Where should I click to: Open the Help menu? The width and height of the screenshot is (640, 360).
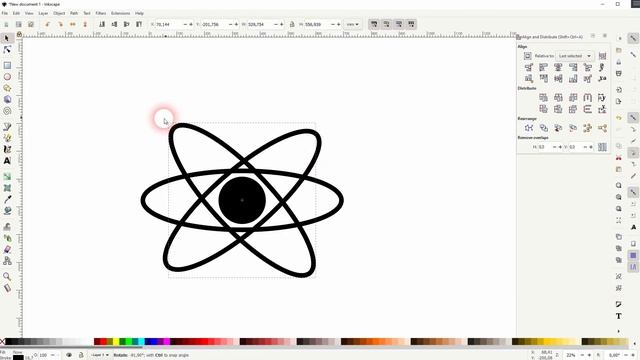(139, 13)
